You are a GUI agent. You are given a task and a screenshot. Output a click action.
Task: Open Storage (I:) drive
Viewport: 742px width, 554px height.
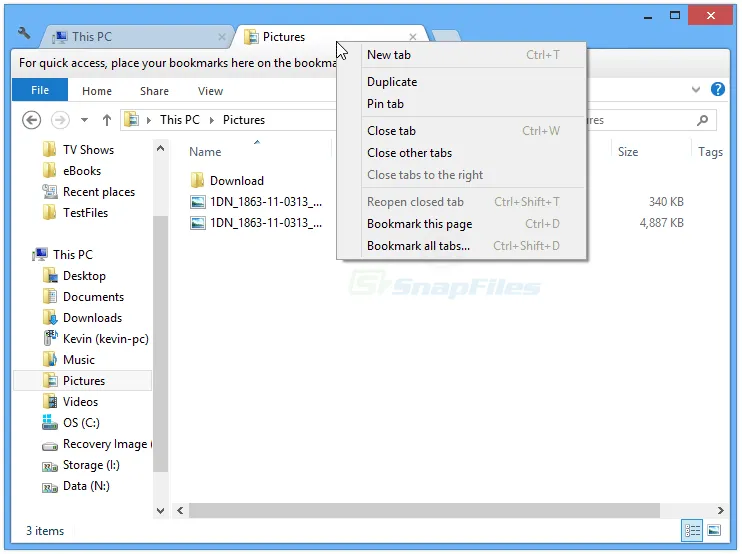click(x=81, y=465)
